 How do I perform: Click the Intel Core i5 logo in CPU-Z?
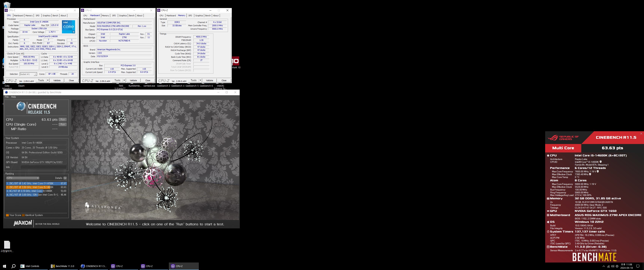click(69, 27)
